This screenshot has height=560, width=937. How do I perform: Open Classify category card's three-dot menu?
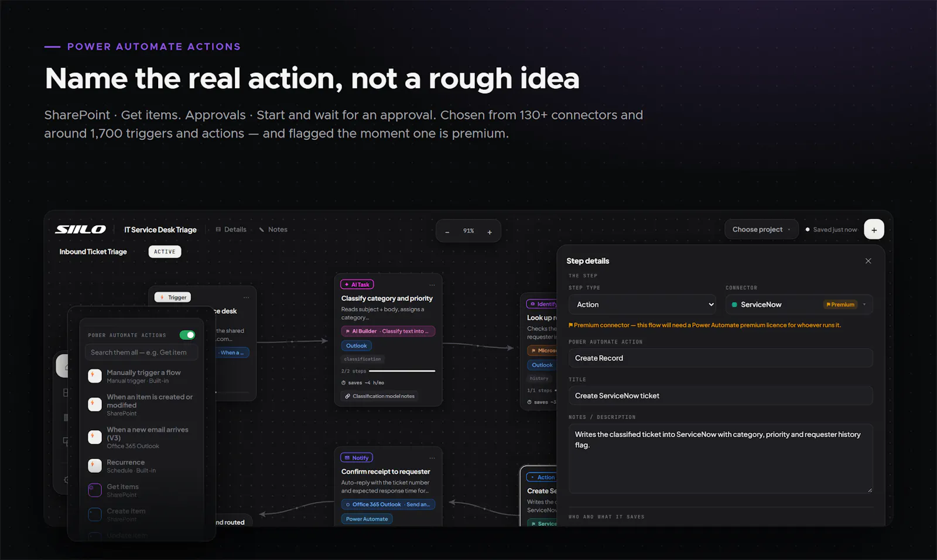[432, 284]
